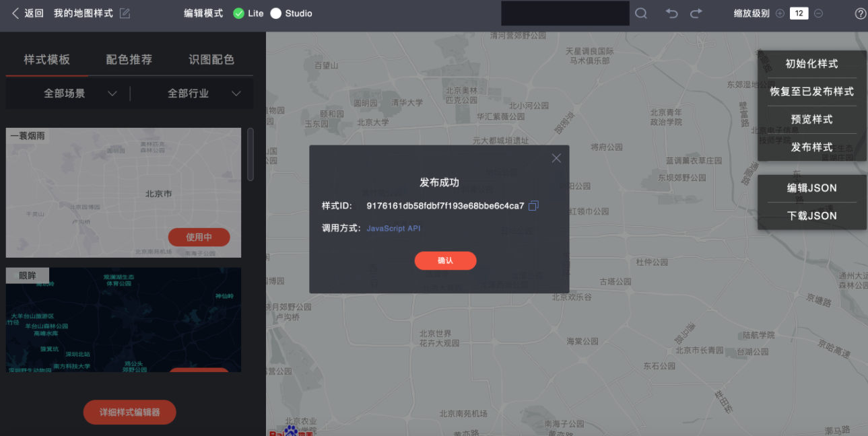
Task: Edit the map style name pencil icon
Action: (125, 13)
